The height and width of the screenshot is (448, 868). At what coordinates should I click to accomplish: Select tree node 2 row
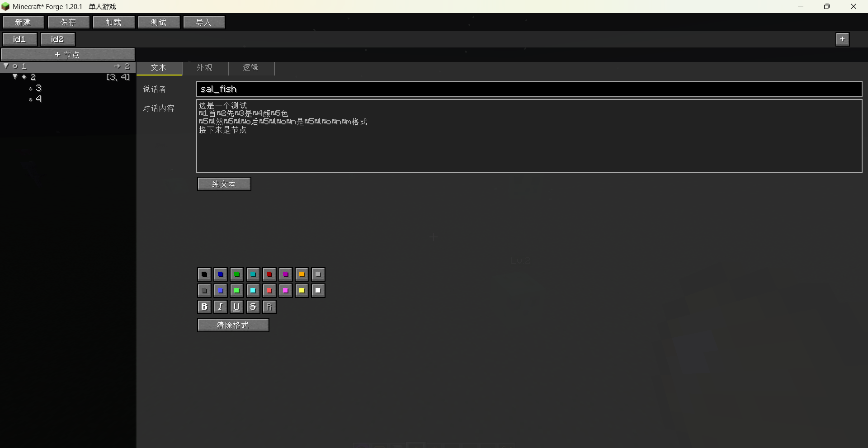click(68, 77)
